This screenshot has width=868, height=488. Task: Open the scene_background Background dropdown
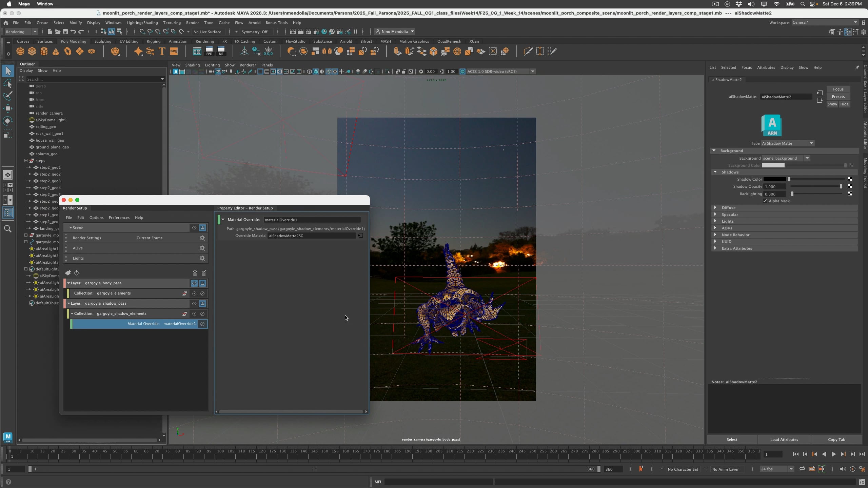pos(786,158)
